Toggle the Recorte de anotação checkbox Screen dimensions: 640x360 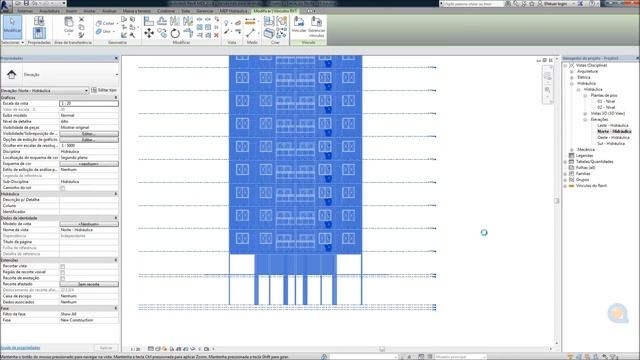pyautogui.click(x=62, y=278)
